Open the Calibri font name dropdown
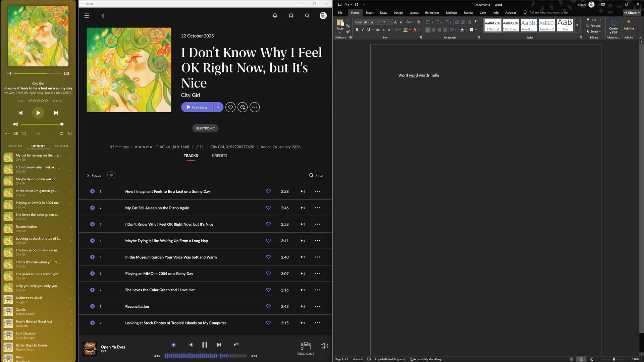644x362 pixels. click(379, 22)
